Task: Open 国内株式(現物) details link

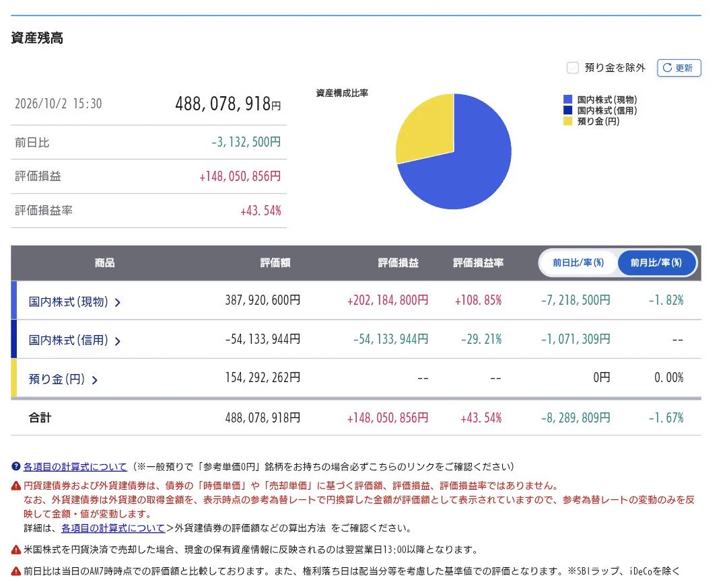Action: click(69, 301)
